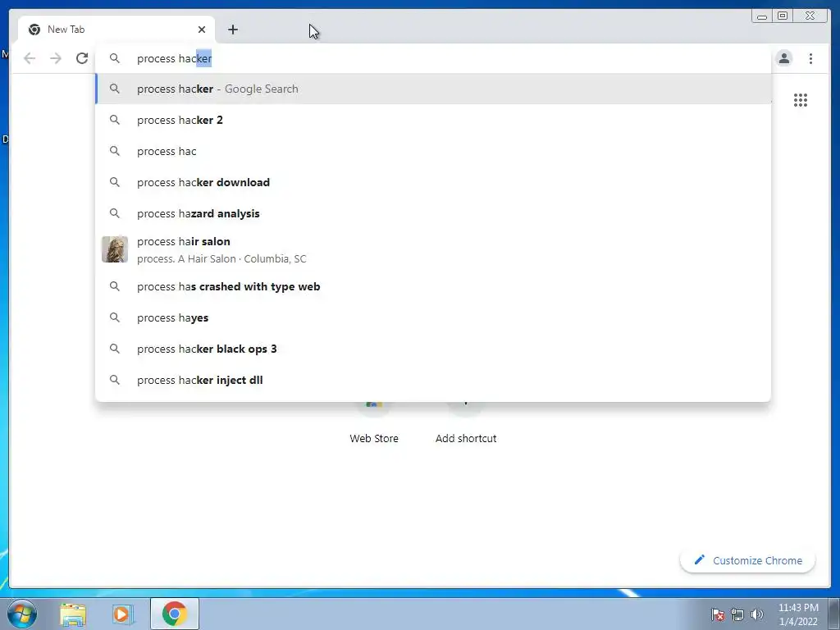The width and height of the screenshot is (840, 630).
Task: Select the 'process hacker 2' suggestion
Action: click(x=433, y=120)
